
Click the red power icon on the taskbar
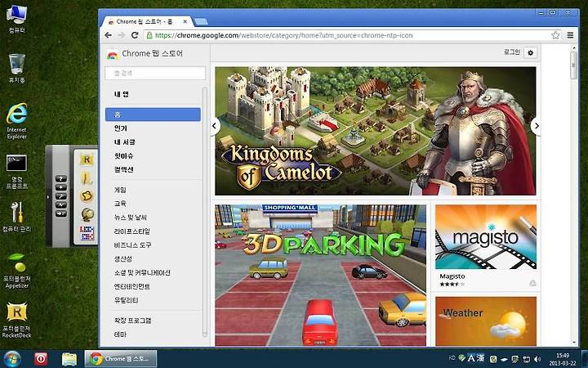[x=41, y=359]
